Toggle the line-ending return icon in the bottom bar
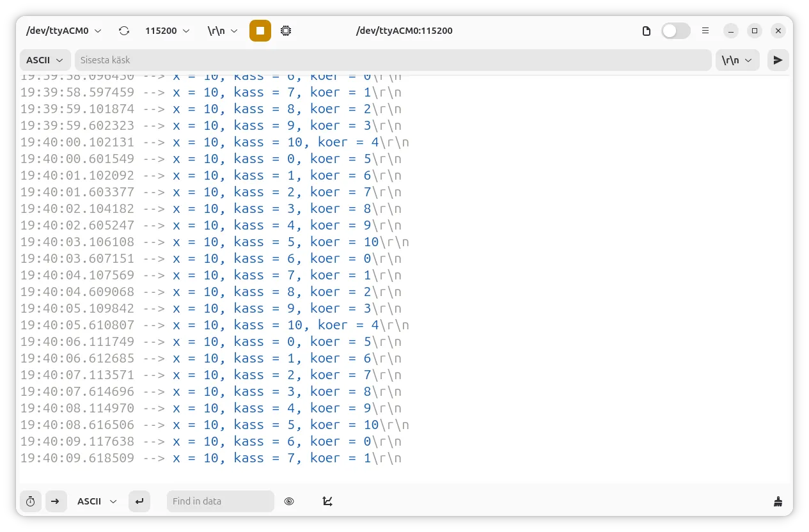This screenshot has width=809, height=532. tap(139, 501)
